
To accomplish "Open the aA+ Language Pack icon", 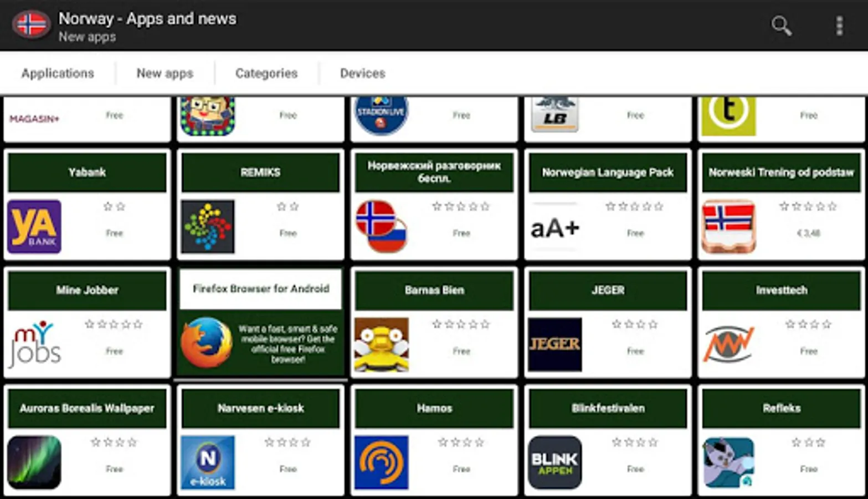I will click(555, 228).
